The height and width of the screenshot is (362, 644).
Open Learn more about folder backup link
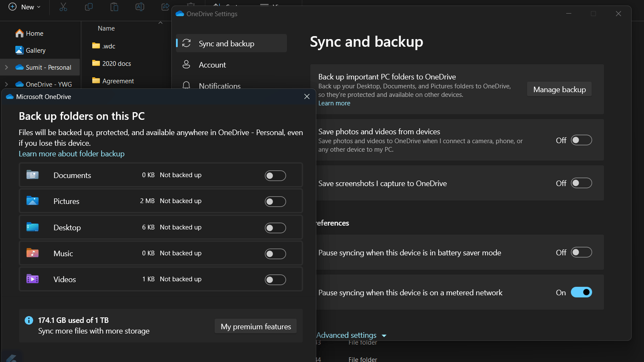(71, 154)
